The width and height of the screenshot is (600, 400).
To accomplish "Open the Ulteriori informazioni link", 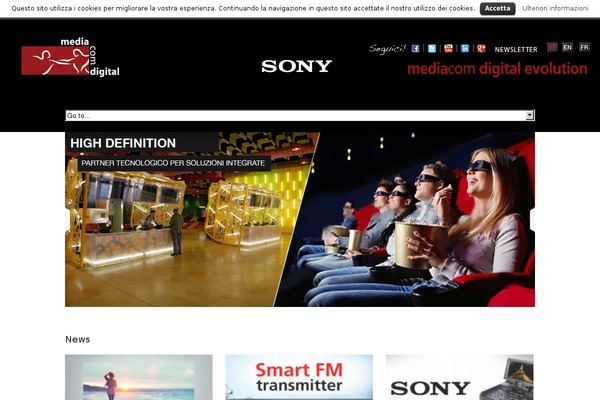I will point(555,8).
